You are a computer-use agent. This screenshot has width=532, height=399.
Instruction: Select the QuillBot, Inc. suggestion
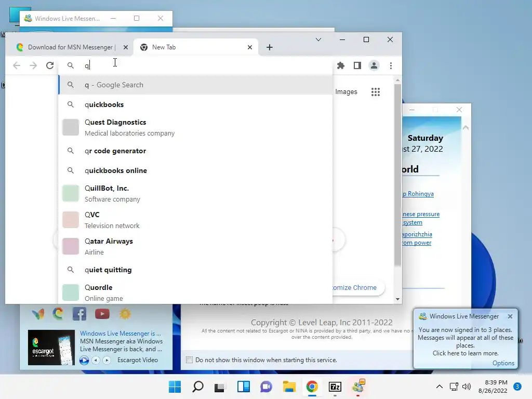pos(195,193)
